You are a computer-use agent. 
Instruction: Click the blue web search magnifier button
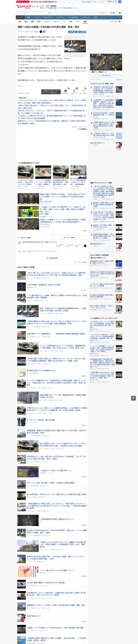pos(120,2)
